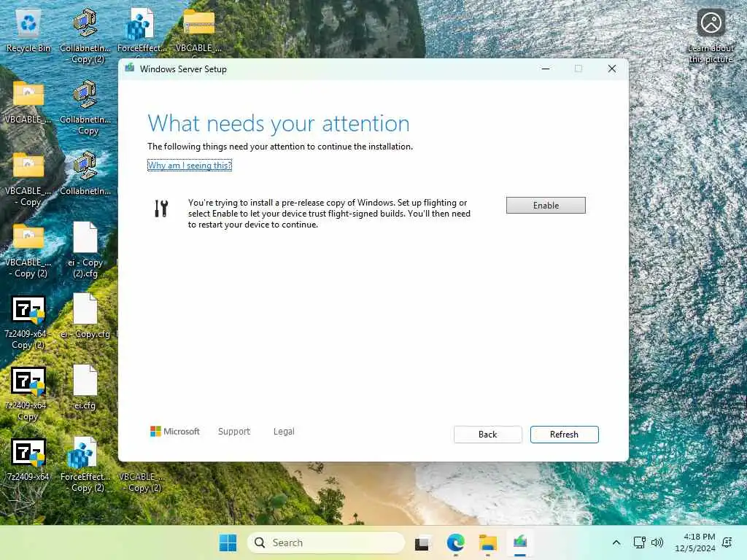
Task: Select the Recycle Bin desktop icon
Action: pyautogui.click(x=28, y=30)
